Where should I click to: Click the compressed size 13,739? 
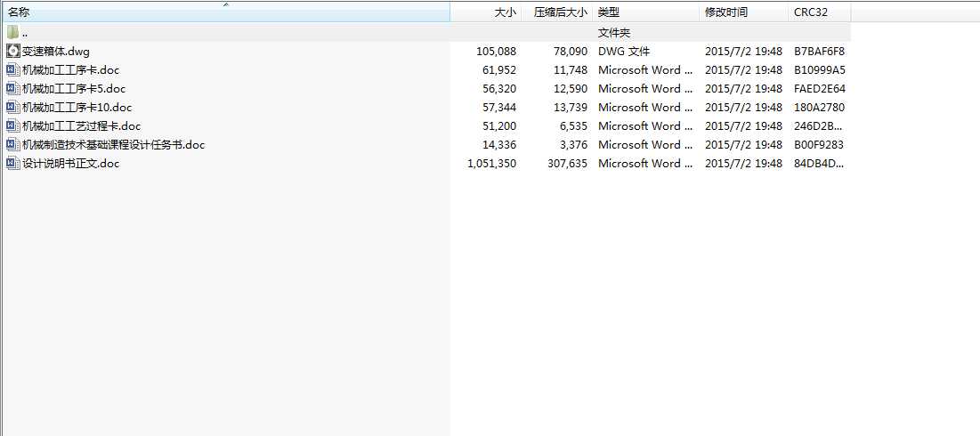point(571,108)
